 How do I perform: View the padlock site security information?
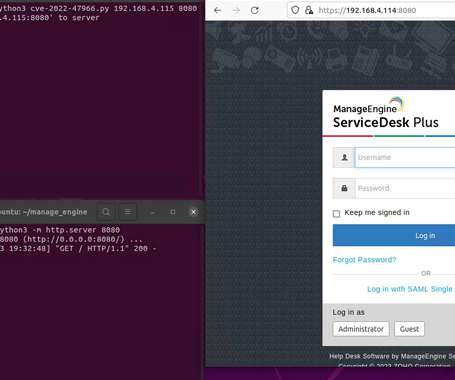(309, 10)
